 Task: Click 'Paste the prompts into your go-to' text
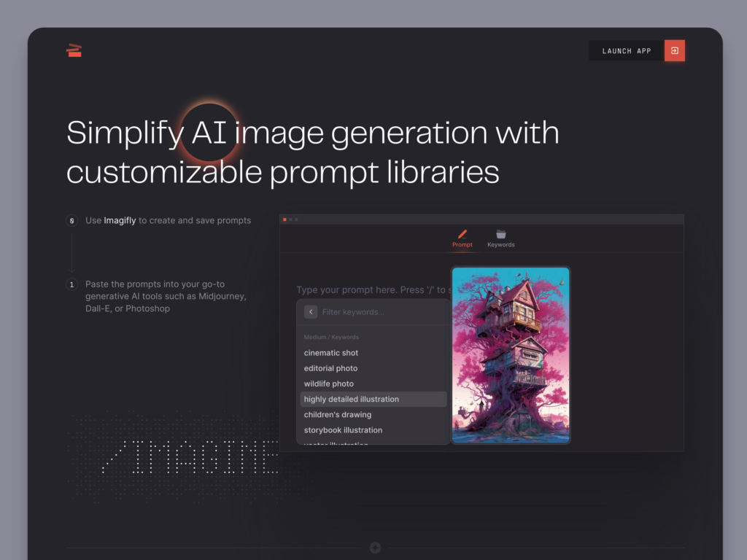155,284
